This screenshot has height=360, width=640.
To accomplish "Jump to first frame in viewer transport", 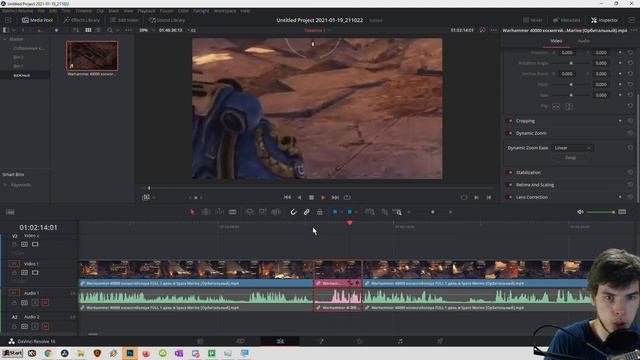I will [x=287, y=197].
